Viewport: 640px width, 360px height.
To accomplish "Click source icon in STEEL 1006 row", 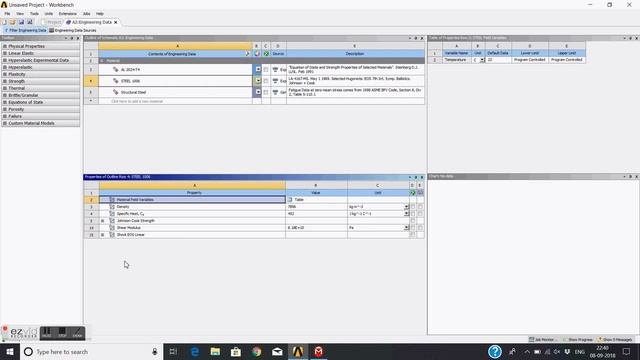I will (x=275, y=81).
